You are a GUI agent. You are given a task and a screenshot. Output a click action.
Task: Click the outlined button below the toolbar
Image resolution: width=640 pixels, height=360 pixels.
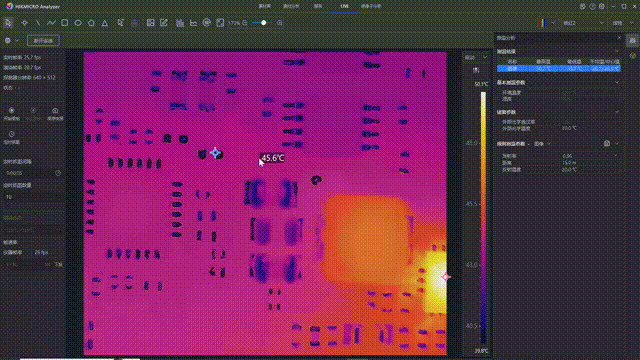pos(43,40)
